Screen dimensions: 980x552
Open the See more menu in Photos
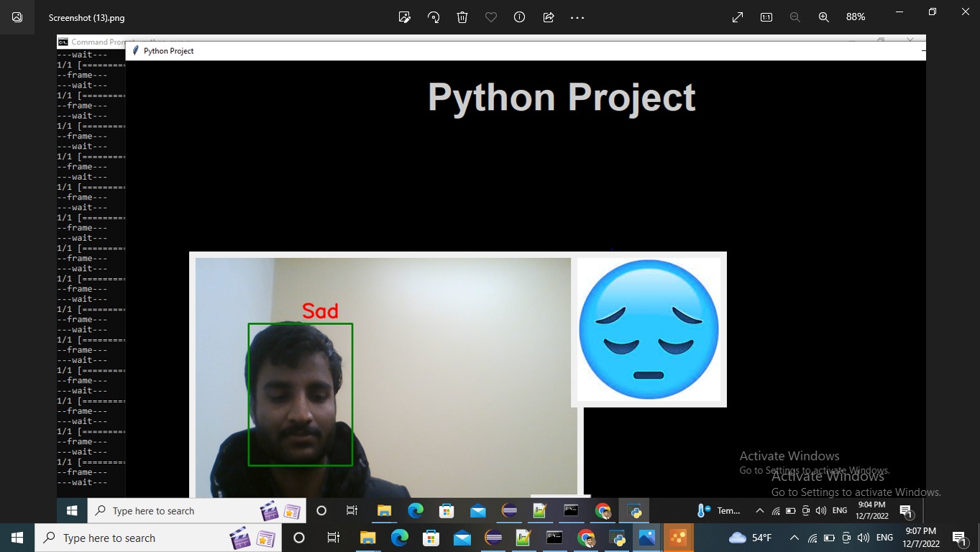pos(577,17)
